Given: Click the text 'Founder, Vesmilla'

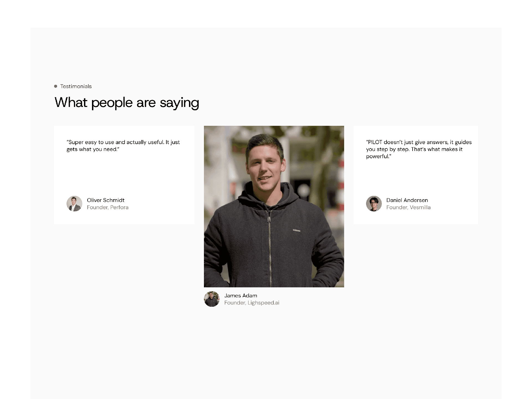Looking at the screenshot, I should 408,207.
